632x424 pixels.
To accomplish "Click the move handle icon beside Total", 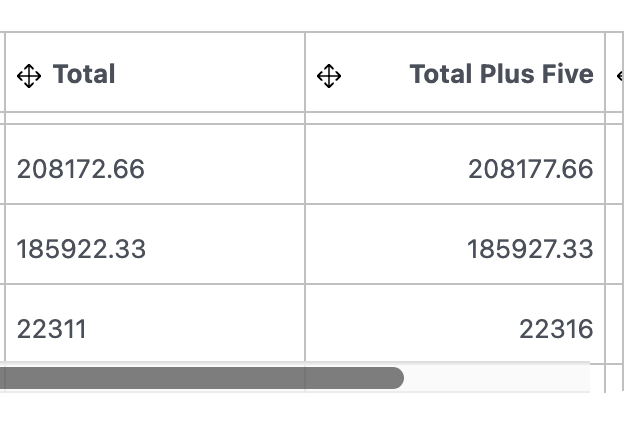I will pyautogui.click(x=29, y=76).
